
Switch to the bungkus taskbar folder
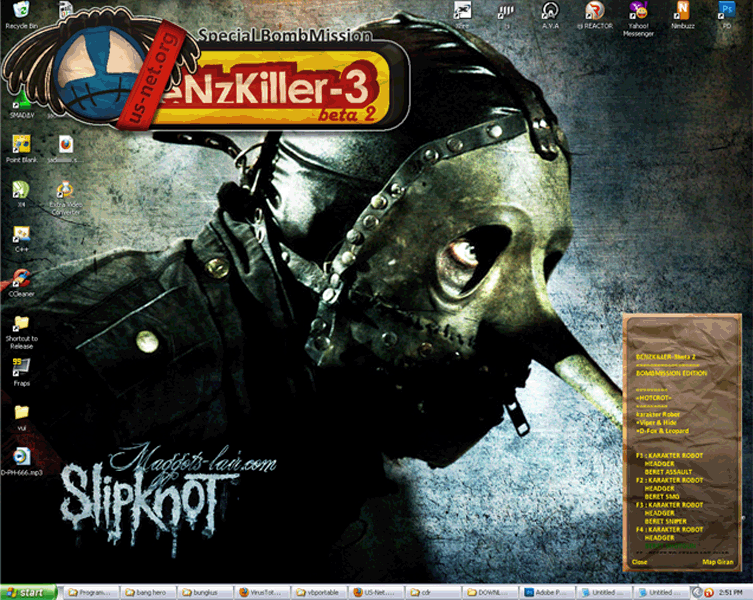[x=205, y=593]
